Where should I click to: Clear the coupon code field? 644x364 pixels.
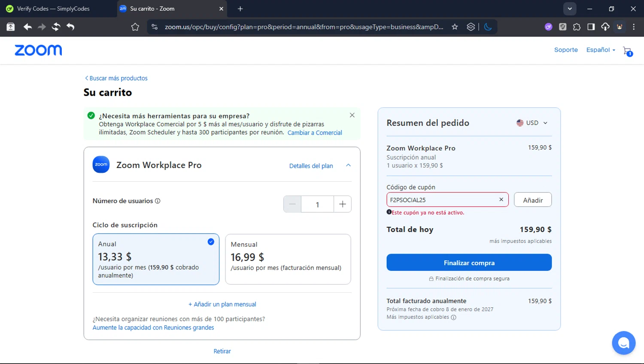coord(501,199)
